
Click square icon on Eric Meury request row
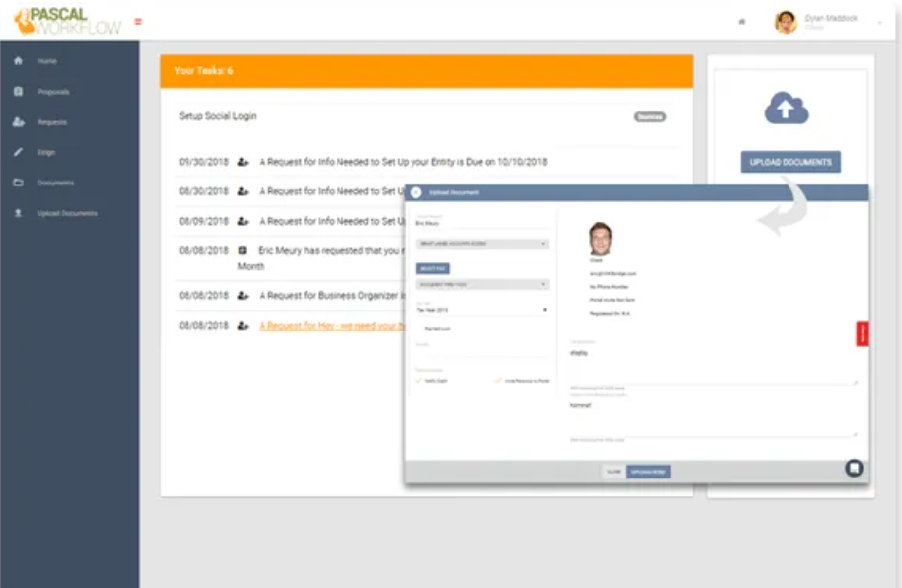pyautogui.click(x=242, y=250)
